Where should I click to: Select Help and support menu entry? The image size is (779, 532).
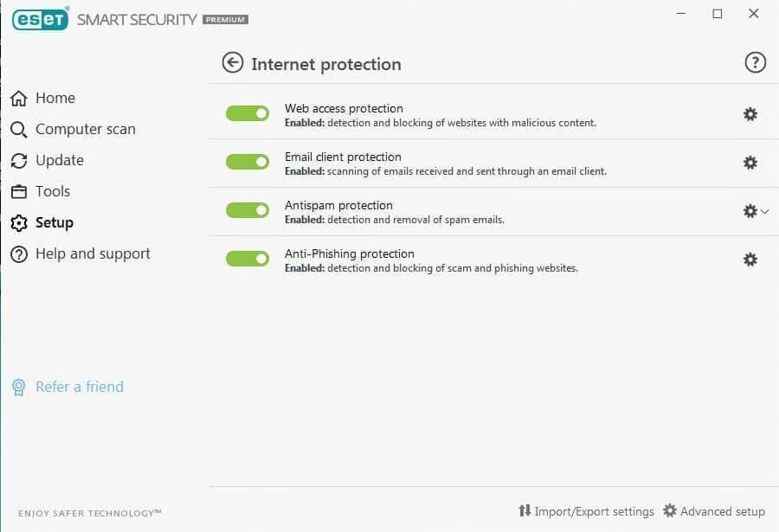(x=92, y=253)
